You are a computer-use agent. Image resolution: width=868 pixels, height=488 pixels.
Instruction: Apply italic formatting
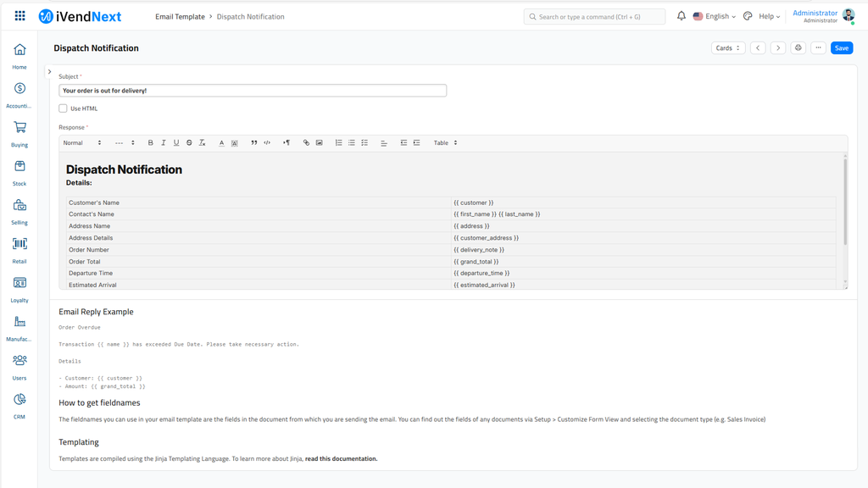pyautogui.click(x=164, y=142)
